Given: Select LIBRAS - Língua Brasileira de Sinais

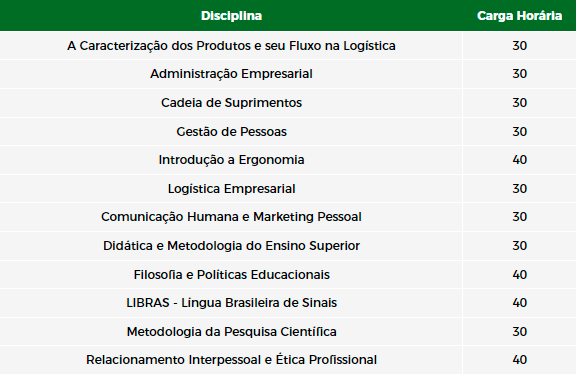Looking at the screenshot, I should pos(231,303).
